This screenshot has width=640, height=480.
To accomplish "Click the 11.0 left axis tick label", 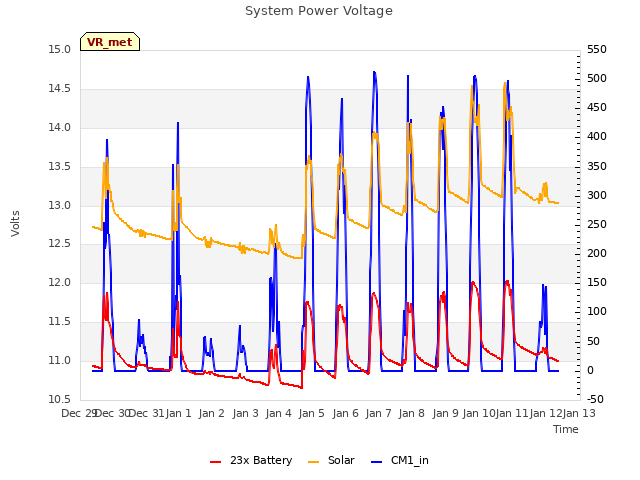I will [60, 360].
